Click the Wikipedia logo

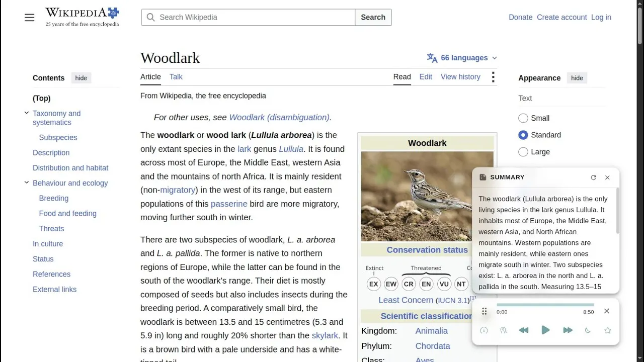82,17
